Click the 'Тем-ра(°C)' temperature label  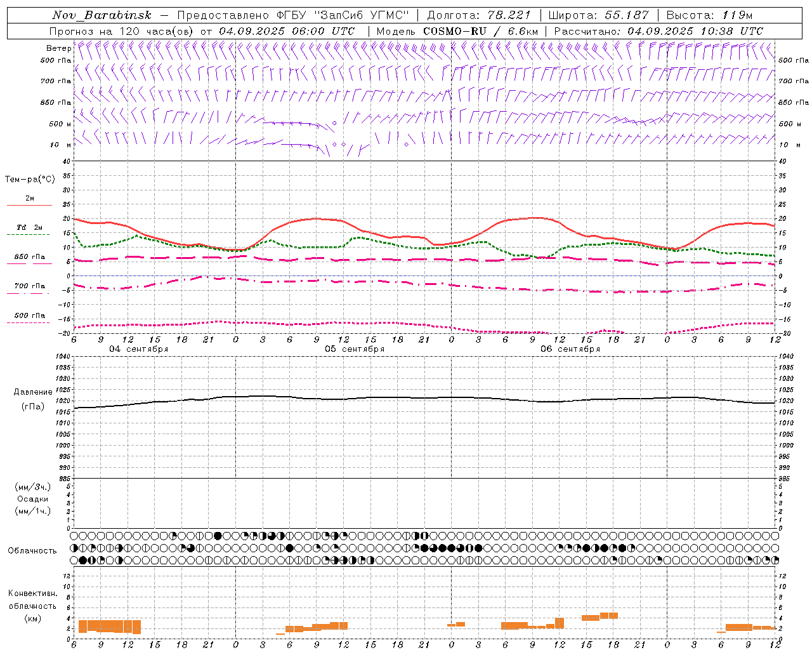pyautogui.click(x=30, y=180)
